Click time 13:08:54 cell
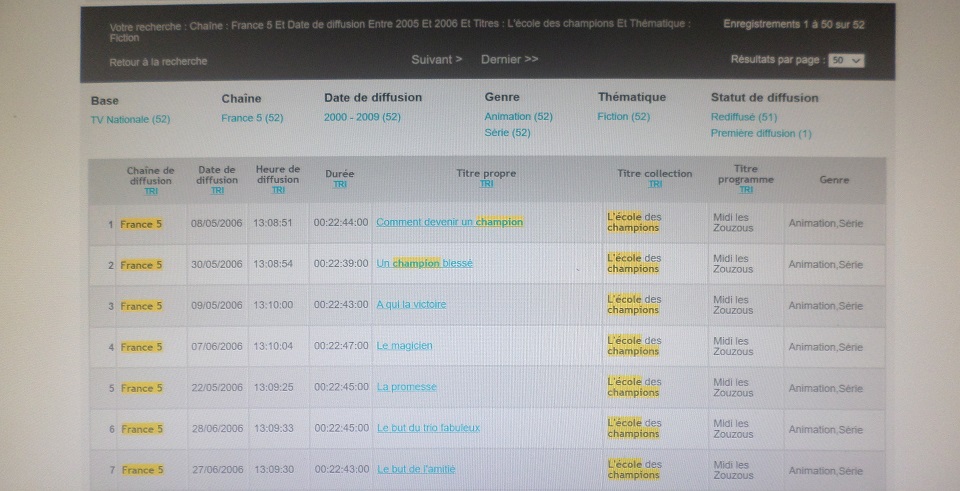The height and width of the screenshot is (491, 960). pyautogui.click(x=273, y=264)
